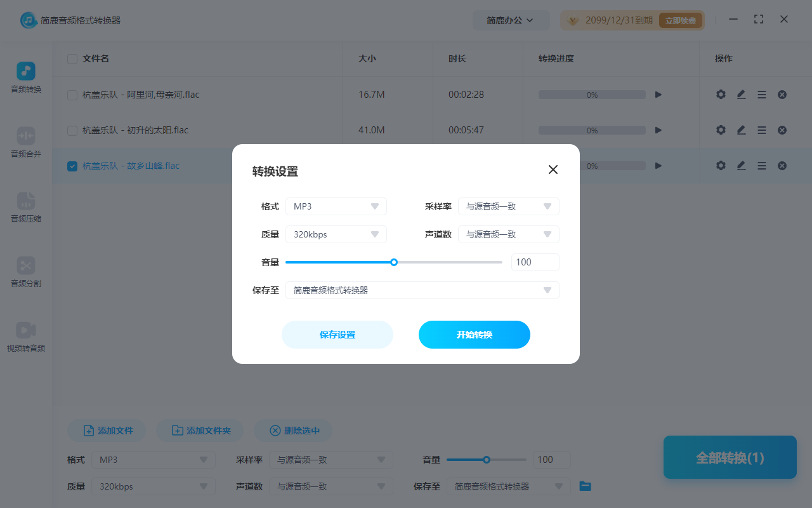The width and height of the screenshot is (812, 508).
Task: Start playback of 阿里河,母亲河.flac
Action: click(x=658, y=94)
